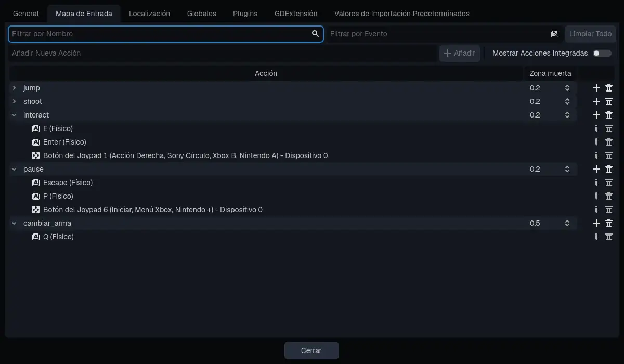The height and width of the screenshot is (364, 624).
Task: Add an event to the jump action
Action: [596, 88]
